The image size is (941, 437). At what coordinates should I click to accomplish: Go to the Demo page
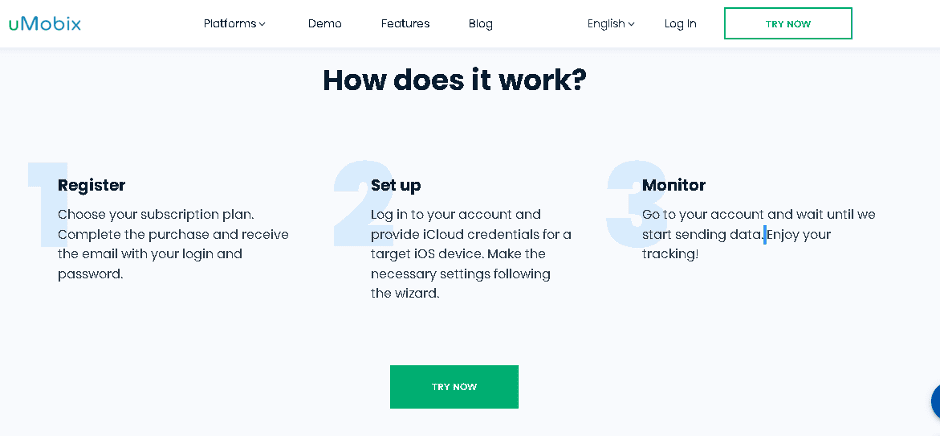pos(325,24)
